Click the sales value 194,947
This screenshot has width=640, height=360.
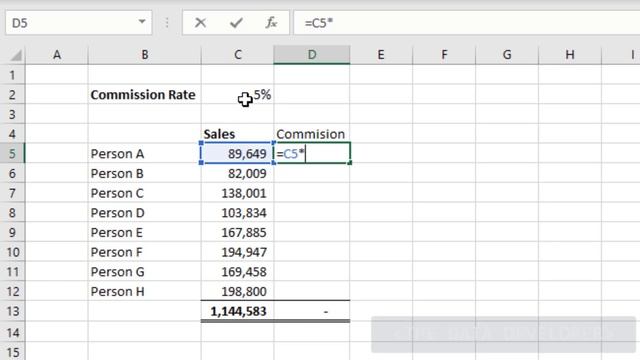(238, 252)
